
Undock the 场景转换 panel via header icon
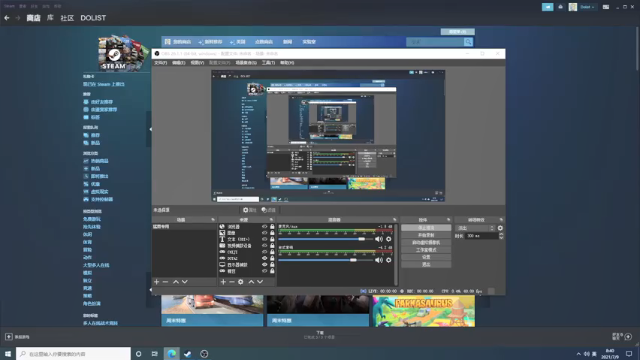point(501,220)
